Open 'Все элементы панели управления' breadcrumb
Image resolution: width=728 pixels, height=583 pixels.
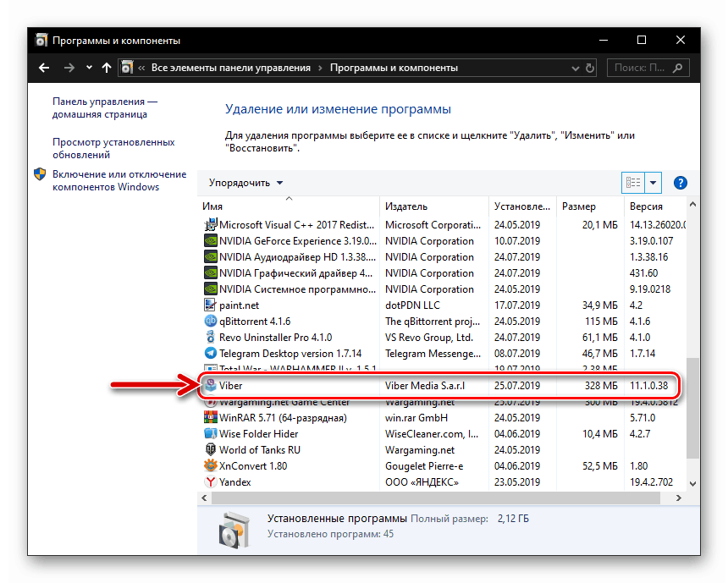click(231, 68)
